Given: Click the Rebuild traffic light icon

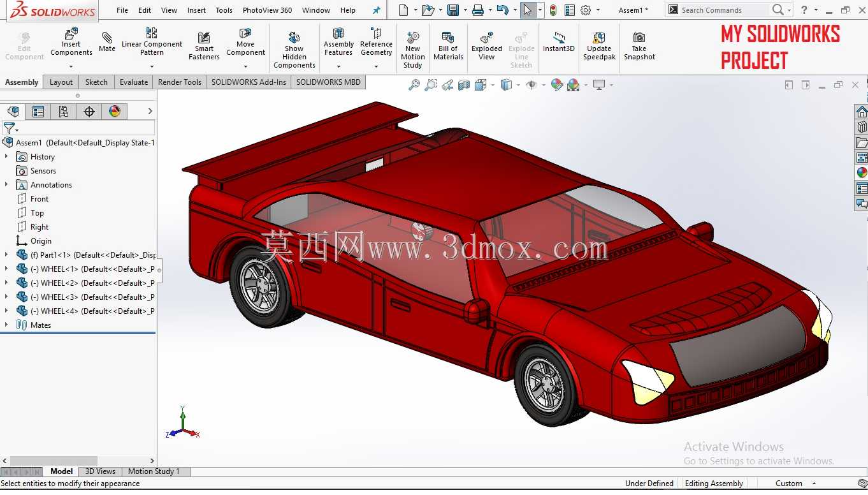Looking at the screenshot, I should coord(553,10).
